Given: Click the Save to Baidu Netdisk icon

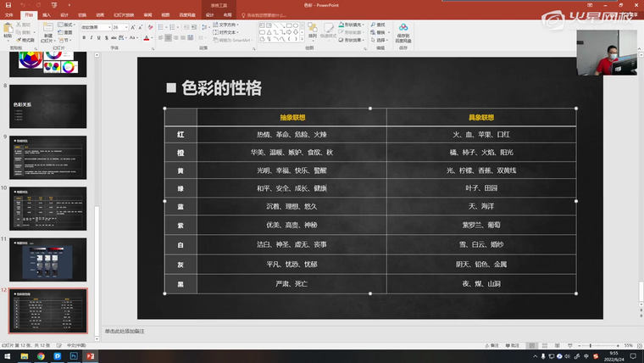Looking at the screenshot, I should coord(403,32).
